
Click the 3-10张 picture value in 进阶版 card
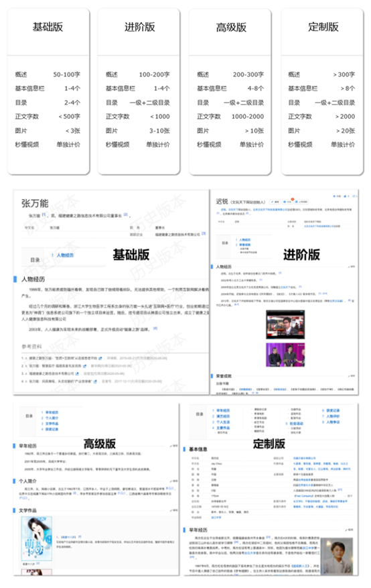click(x=159, y=131)
